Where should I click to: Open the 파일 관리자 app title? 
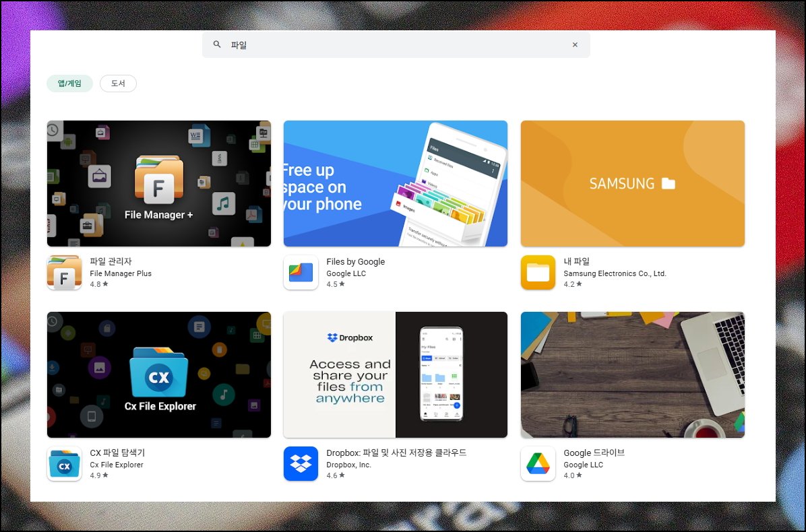[111, 261]
